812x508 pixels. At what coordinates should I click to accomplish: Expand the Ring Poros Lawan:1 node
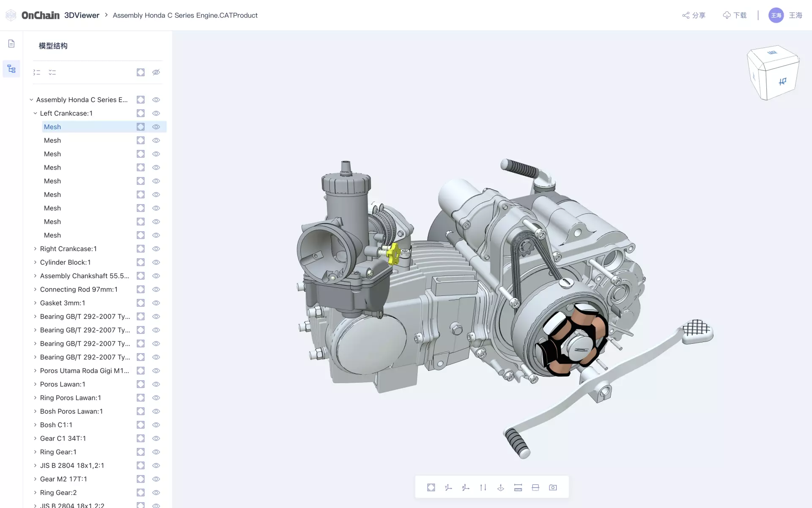pyautogui.click(x=35, y=398)
